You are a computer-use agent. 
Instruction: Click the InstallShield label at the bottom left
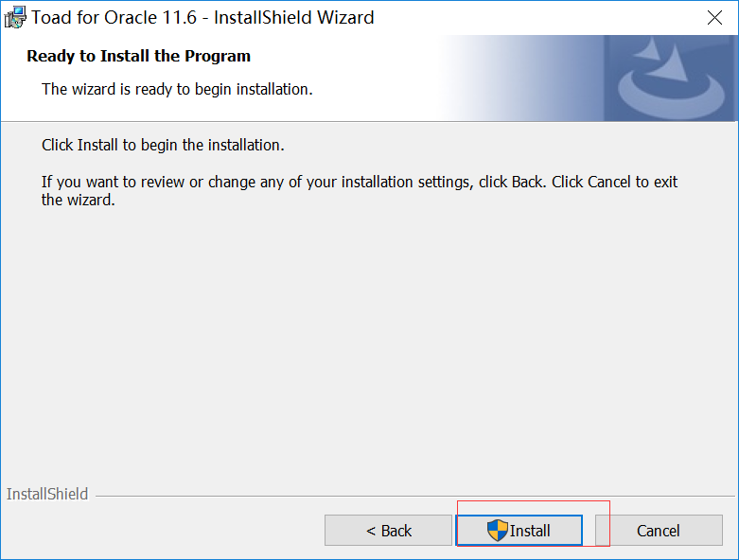pyautogui.click(x=47, y=494)
